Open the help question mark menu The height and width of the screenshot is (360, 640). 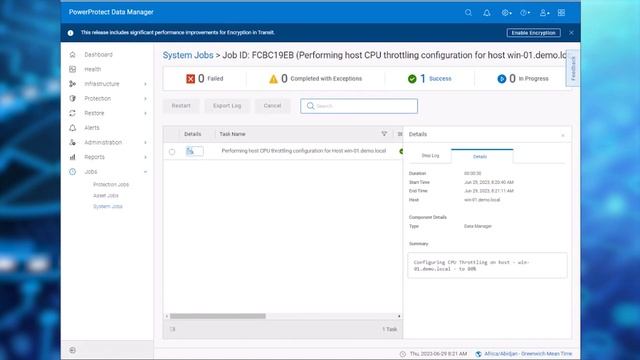coord(525,13)
